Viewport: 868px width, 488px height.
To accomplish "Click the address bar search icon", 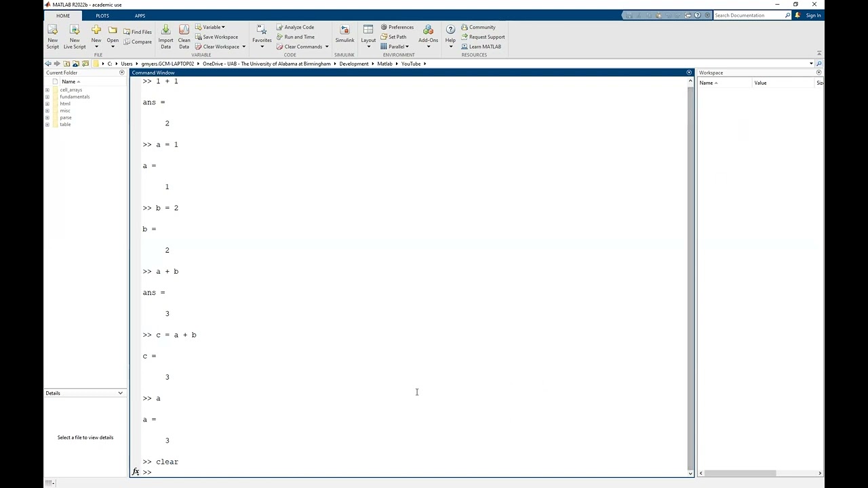I will (x=819, y=64).
